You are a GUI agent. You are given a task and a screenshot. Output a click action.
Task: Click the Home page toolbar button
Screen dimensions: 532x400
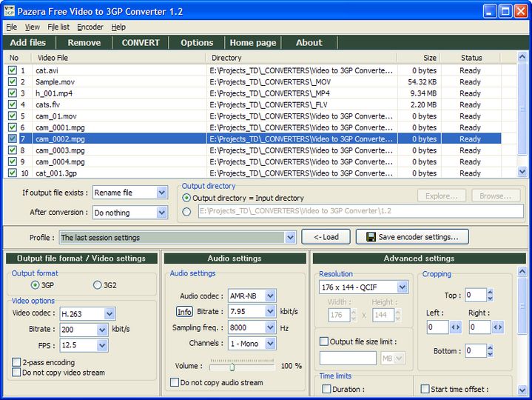[253, 42]
